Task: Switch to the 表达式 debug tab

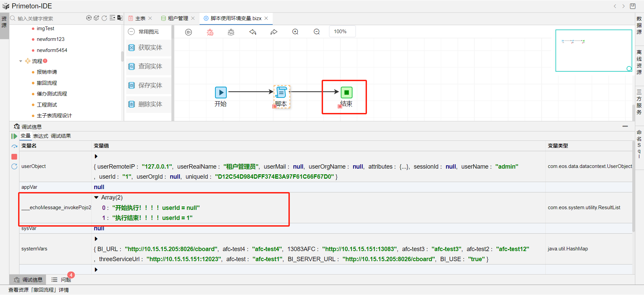Action: [41, 136]
